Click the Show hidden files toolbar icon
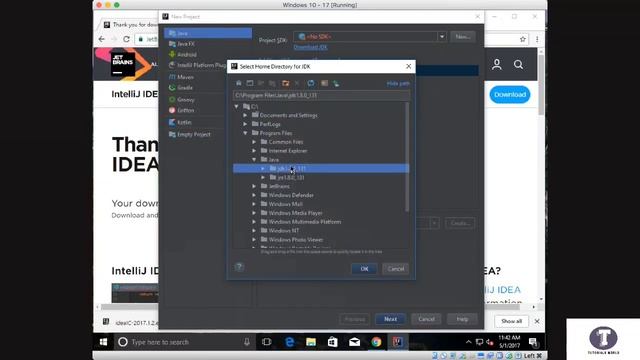Image resolution: width=640 pixels, height=360 pixels. tap(324, 83)
